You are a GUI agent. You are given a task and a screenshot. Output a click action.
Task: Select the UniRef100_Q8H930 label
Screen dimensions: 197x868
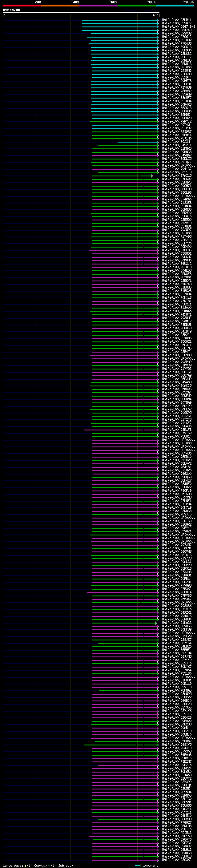[176, 50]
